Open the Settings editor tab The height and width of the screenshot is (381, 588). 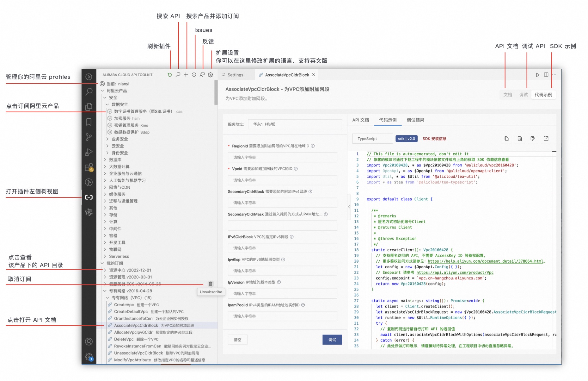tap(236, 75)
